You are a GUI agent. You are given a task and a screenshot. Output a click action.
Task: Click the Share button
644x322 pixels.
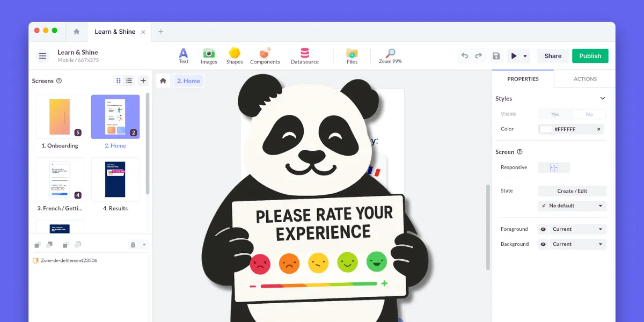point(553,56)
